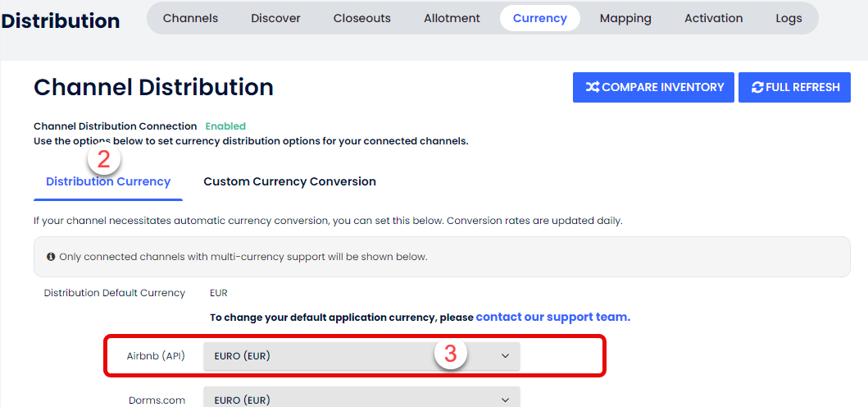868x407 pixels.
Task: Switch to the Activation tab
Action: pyautogui.click(x=713, y=18)
